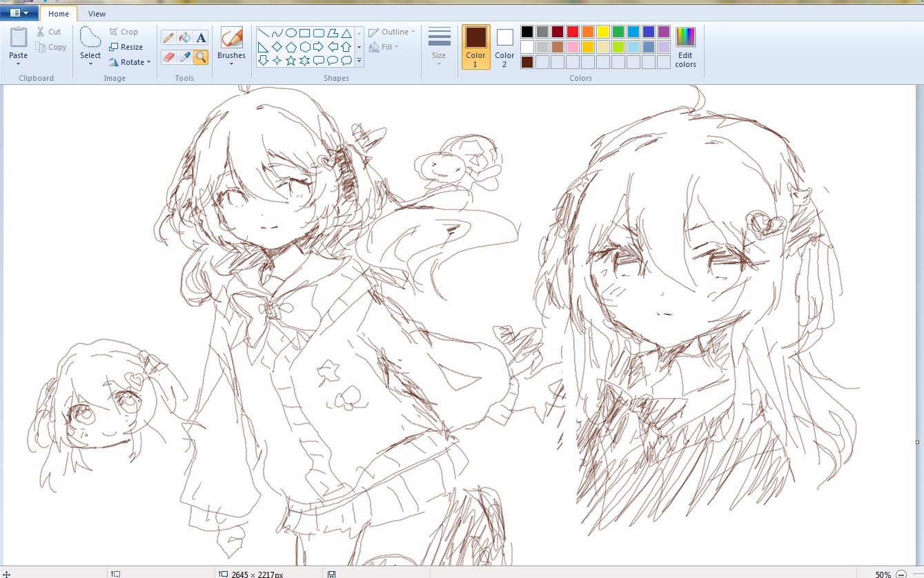This screenshot has height=578, width=924.
Task: Open the Resize dialog
Action: click(126, 47)
